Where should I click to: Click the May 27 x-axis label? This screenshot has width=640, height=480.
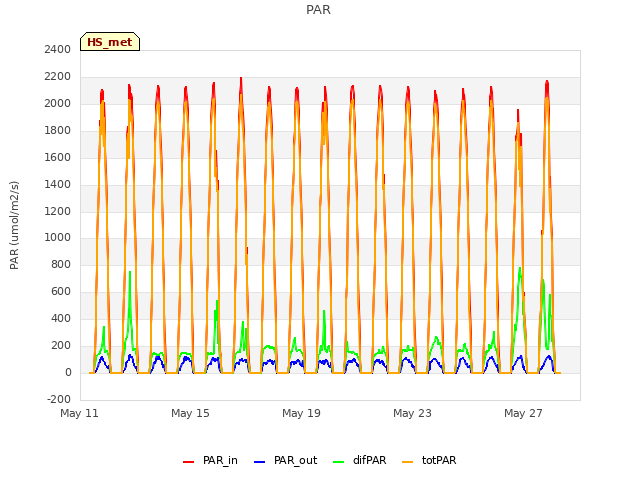click(x=523, y=413)
